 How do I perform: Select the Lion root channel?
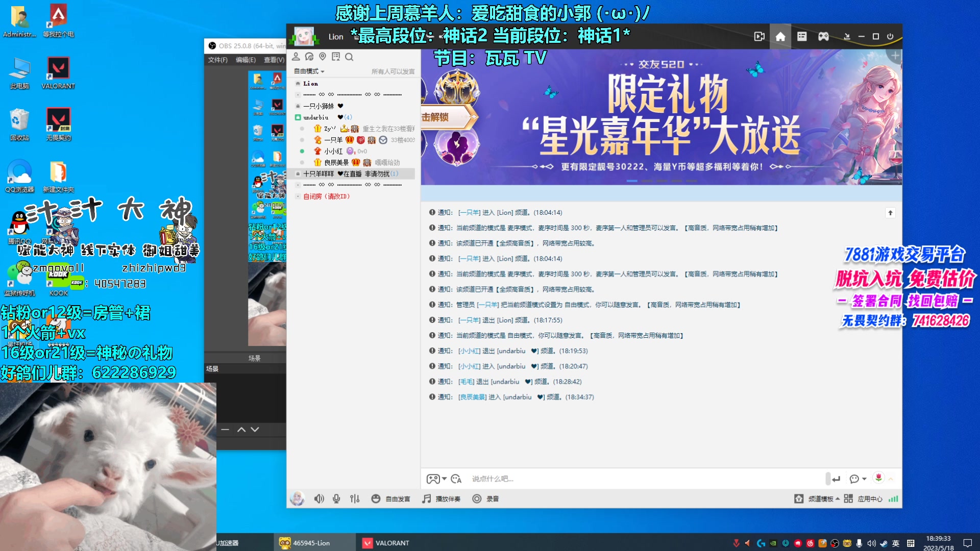(x=310, y=84)
